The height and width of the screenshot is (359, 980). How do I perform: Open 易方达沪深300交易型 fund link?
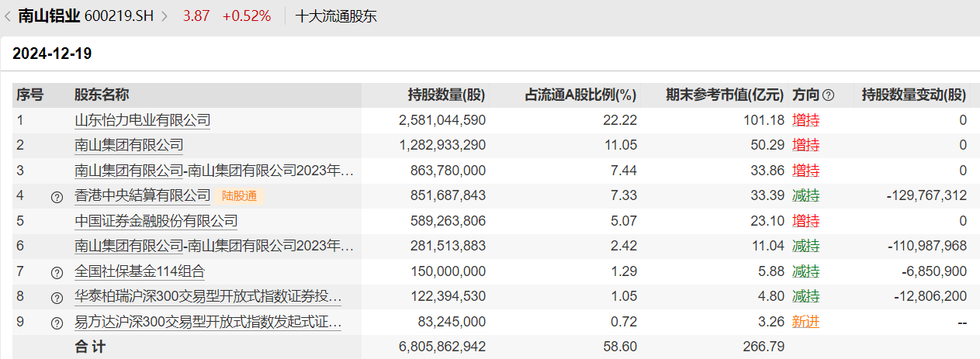coord(208,323)
